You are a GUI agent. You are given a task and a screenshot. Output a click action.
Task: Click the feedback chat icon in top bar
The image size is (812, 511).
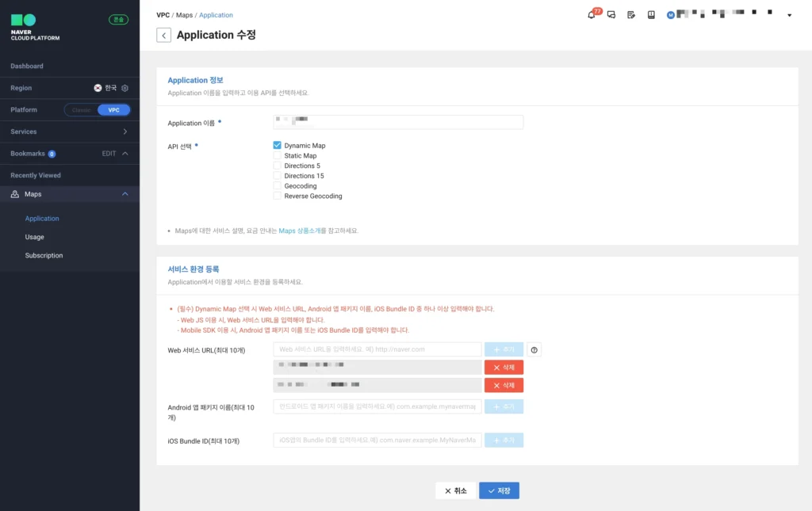tap(610, 14)
